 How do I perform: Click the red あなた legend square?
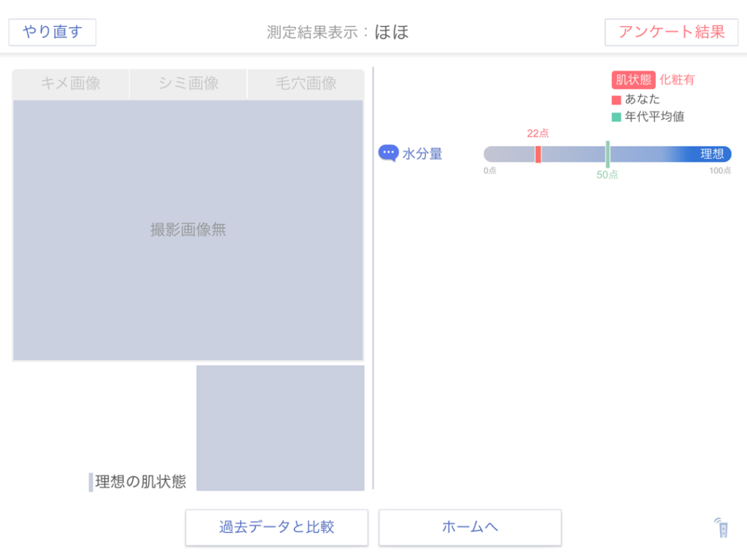(616, 99)
